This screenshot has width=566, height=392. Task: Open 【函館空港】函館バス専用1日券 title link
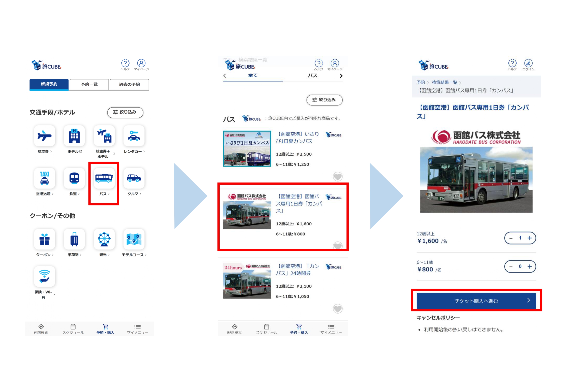[299, 204]
